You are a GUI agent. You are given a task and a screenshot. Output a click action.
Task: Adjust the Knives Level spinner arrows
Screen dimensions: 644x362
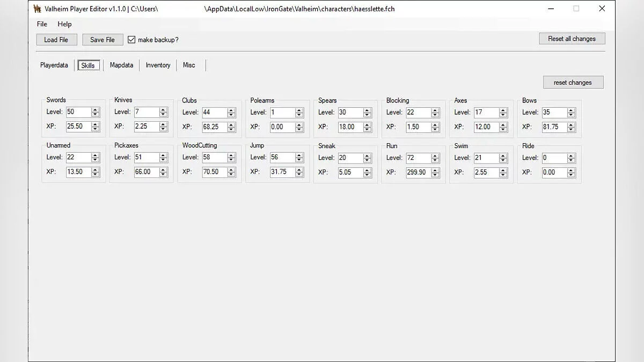[163, 112]
